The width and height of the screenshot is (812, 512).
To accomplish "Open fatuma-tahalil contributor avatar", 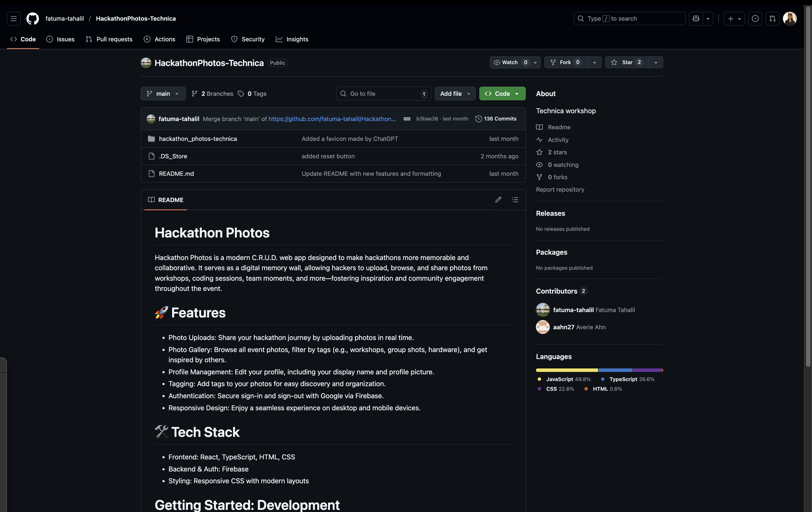I will point(543,310).
